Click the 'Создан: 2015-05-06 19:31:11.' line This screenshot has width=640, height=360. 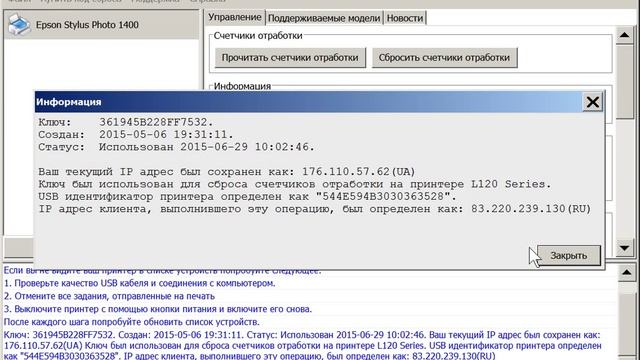(x=136, y=135)
